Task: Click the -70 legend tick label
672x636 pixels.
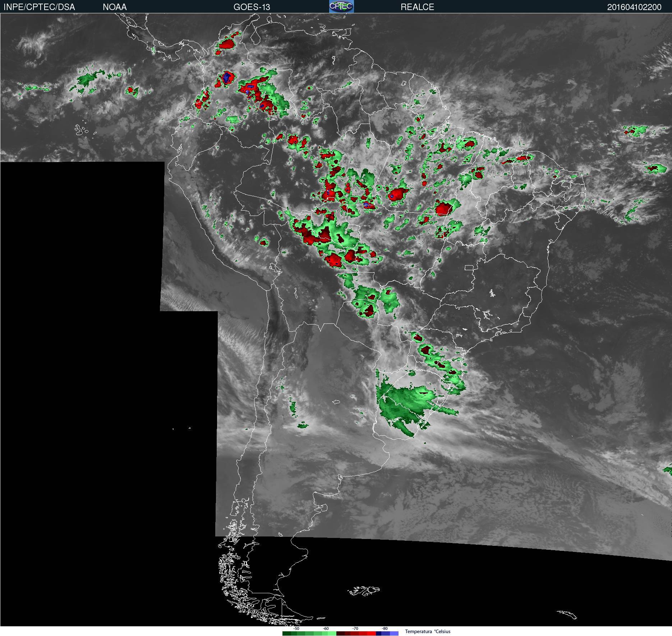Action: [x=355, y=628]
